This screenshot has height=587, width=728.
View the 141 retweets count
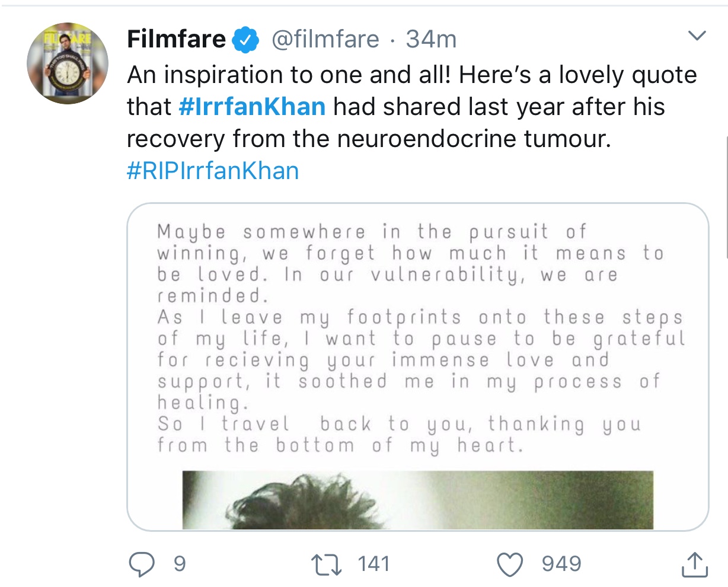click(374, 563)
